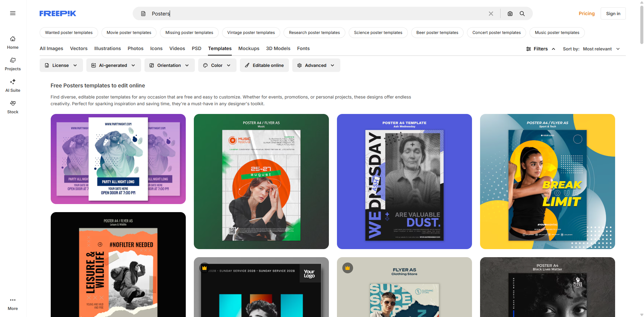The width and height of the screenshot is (644, 317).
Task: Go to Home in sidebar
Action: point(13,43)
